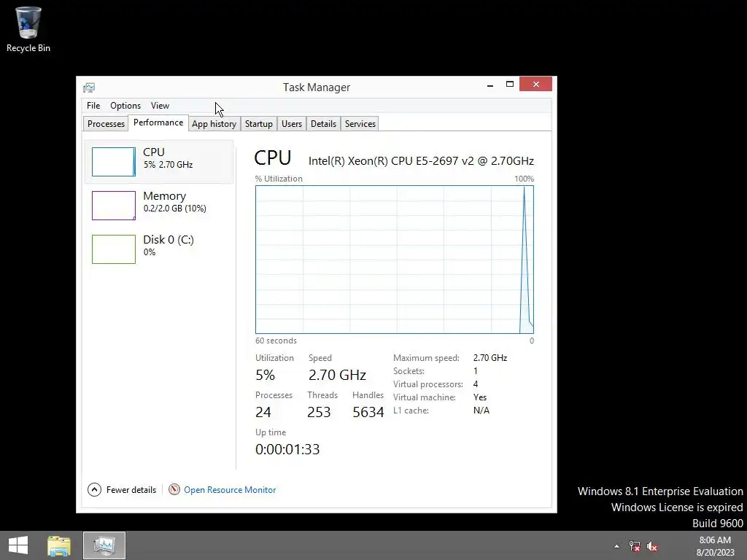
Task: Open the Startup tab
Action: pyautogui.click(x=259, y=124)
